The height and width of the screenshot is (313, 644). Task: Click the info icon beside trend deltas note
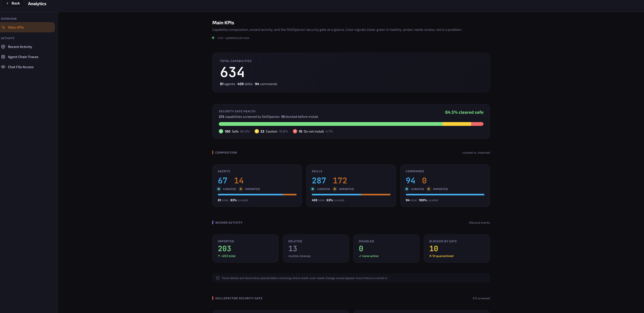(218, 278)
